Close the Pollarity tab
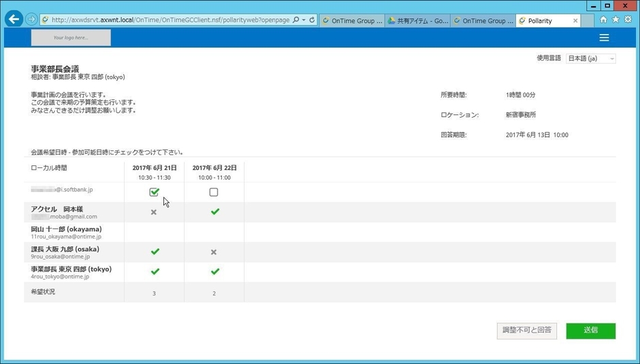This screenshot has width=640, height=364. pyautogui.click(x=575, y=21)
